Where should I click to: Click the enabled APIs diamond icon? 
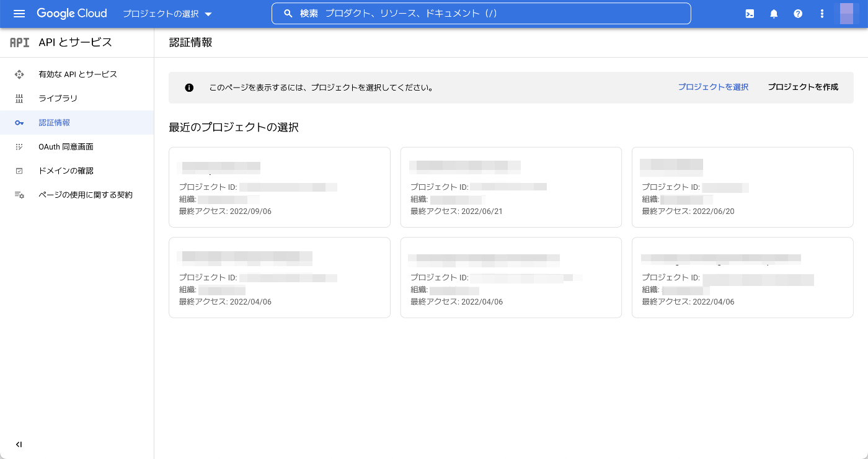(19, 74)
